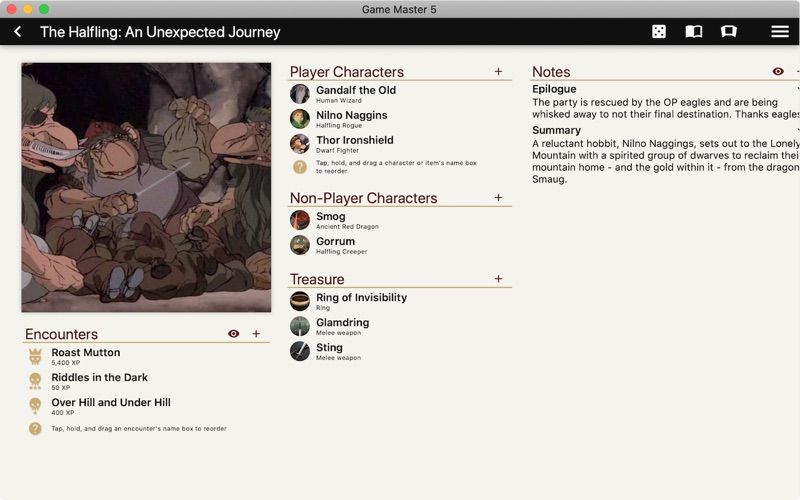Open Over Hill and Under Hill encounter
The image size is (800, 500).
[x=111, y=403]
